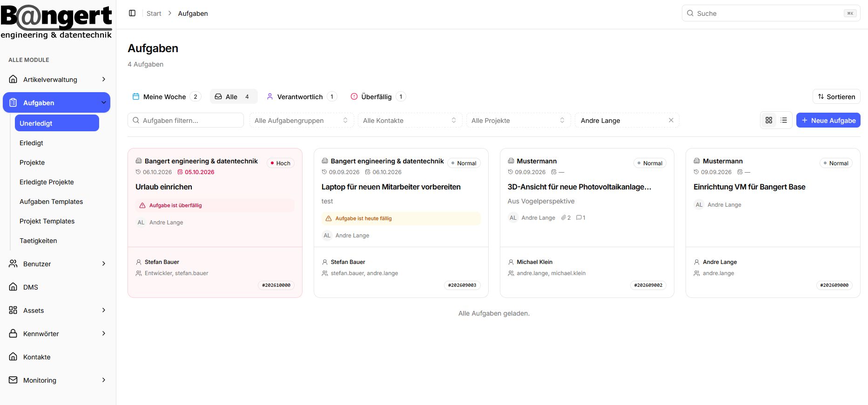Open Erledigte Projekte in the sidebar

coord(47,182)
